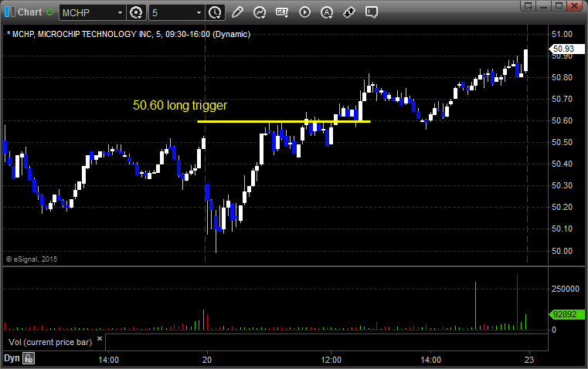Click the tall green volume bar
Viewport: 588px width, 369px height.
(475, 306)
